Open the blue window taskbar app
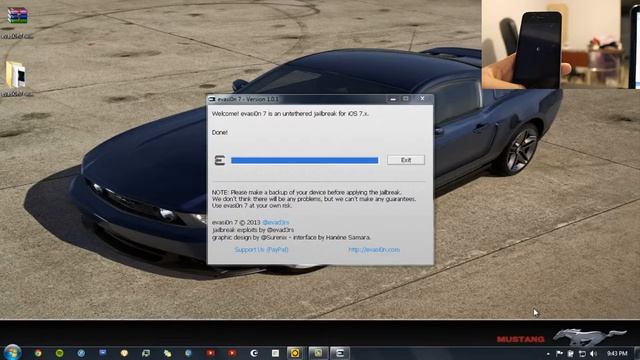The height and width of the screenshot is (360, 640). pyautogui.click(x=102, y=353)
